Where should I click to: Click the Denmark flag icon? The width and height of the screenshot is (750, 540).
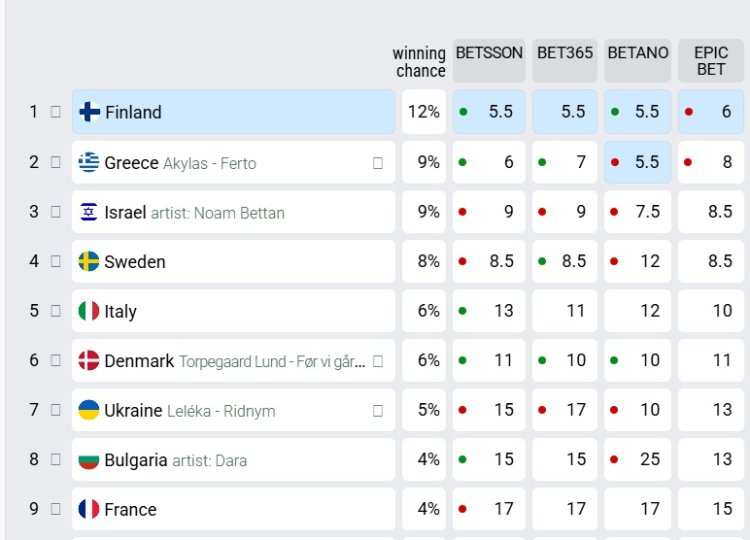[x=89, y=360]
